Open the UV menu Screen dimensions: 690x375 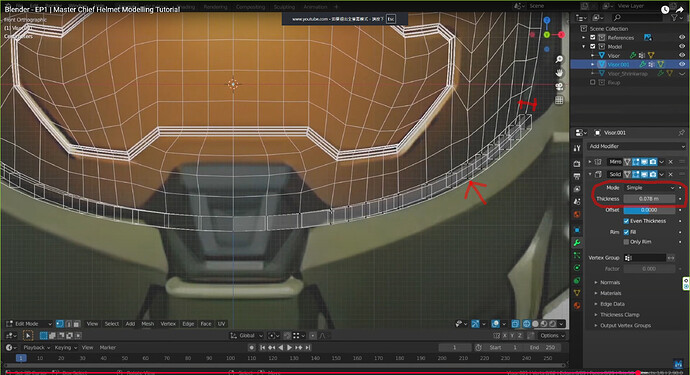click(x=221, y=324)
